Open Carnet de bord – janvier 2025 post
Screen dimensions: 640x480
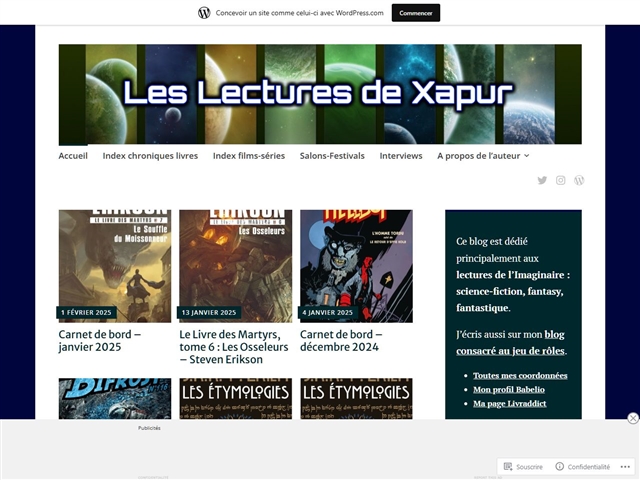coord(100,340)
